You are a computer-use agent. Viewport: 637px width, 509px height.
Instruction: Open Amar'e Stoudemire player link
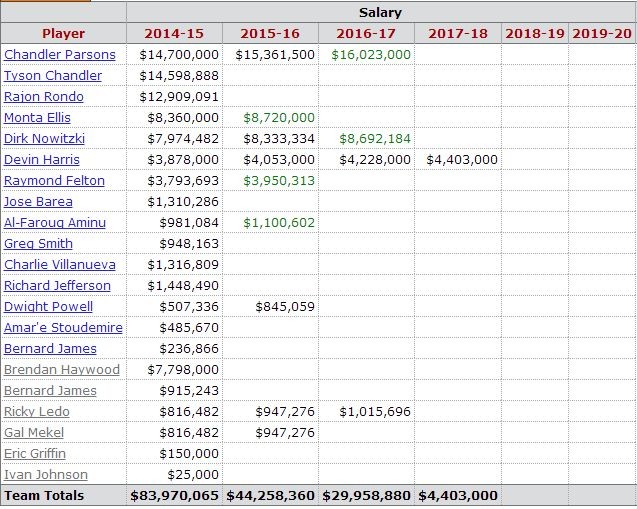click(63, 327)
